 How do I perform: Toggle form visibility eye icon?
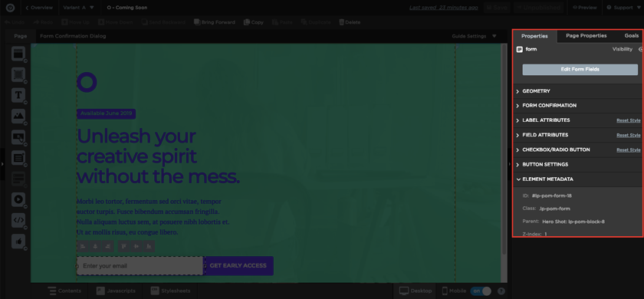coord(641,49)
